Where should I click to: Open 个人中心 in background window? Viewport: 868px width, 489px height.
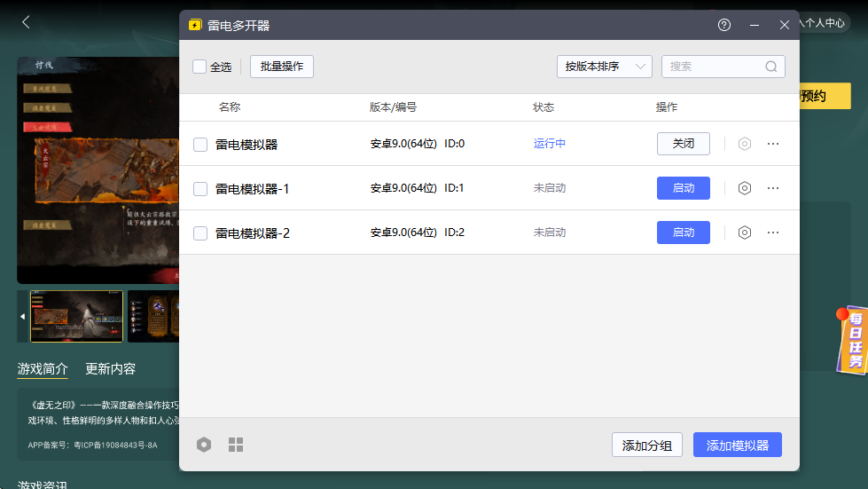(x=824, y=23)
